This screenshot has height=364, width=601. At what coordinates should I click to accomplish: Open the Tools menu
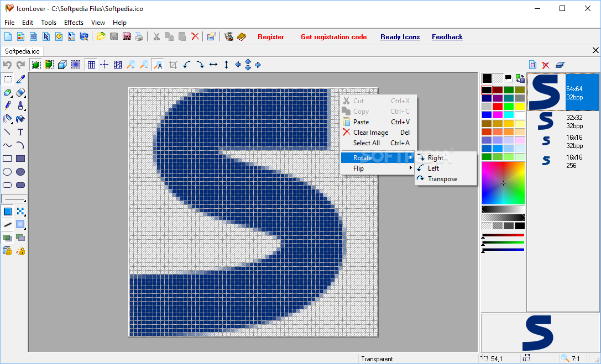(x=49, y=23)
